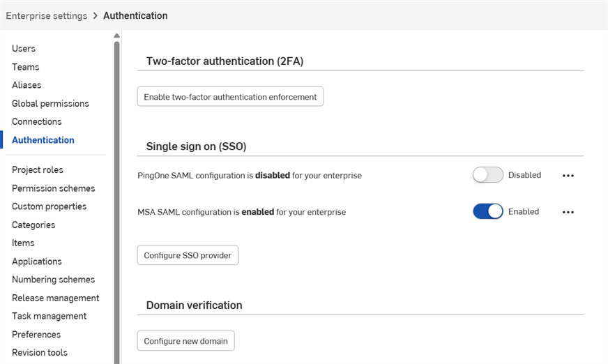
Task: Open Users in the sidebar
Action: pos(24,49)
